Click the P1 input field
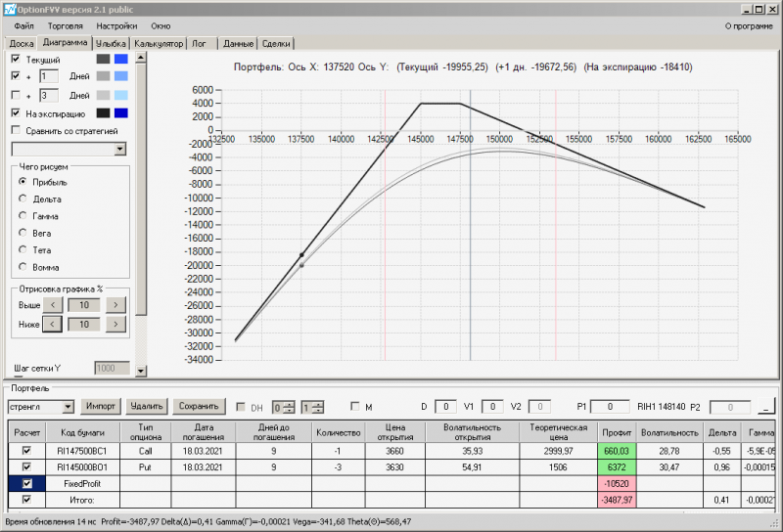 [610, 406]
